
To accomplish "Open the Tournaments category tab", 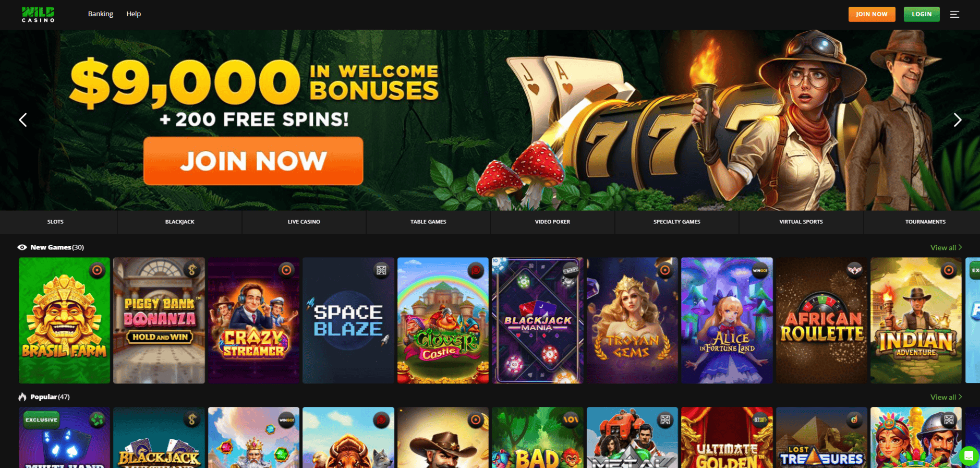I will point(925,222).
